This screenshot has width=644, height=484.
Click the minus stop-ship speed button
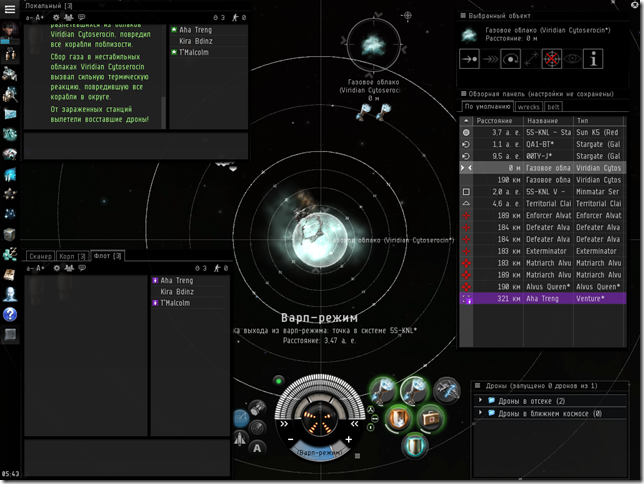click(x=290, y=440)
